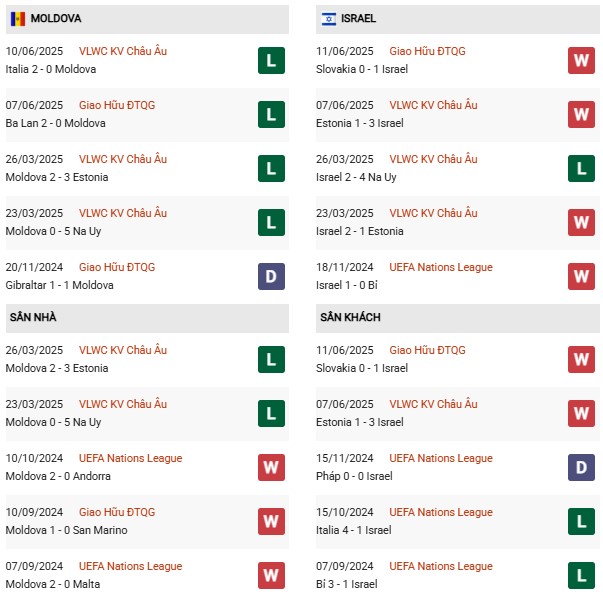Click the W badge for Moldova 2 - 0 Andorra

[271, 468]
